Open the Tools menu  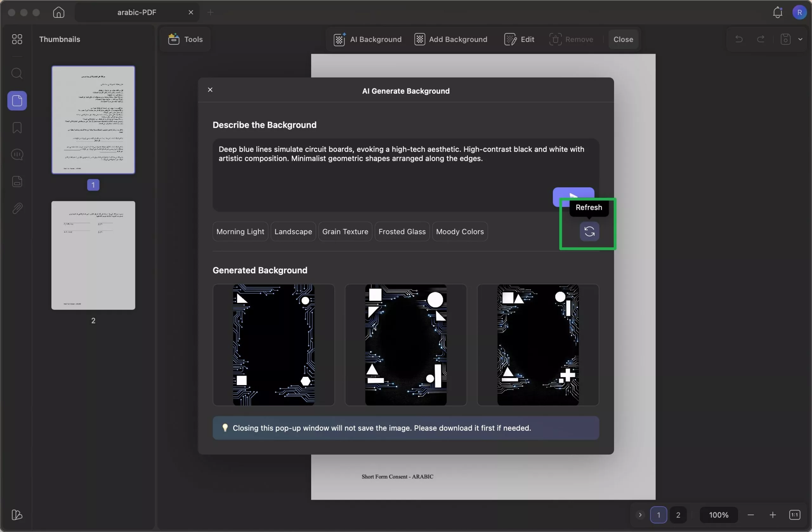tap(185, 39)
